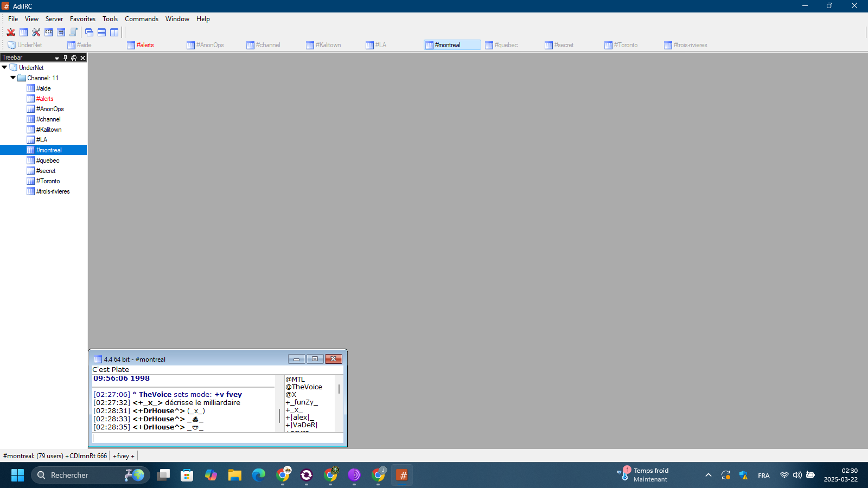The image size is (868, 488).
Task: Tile windows horizontally via toolbar icon
Action: pyautogui.click(x=101, y=33)
